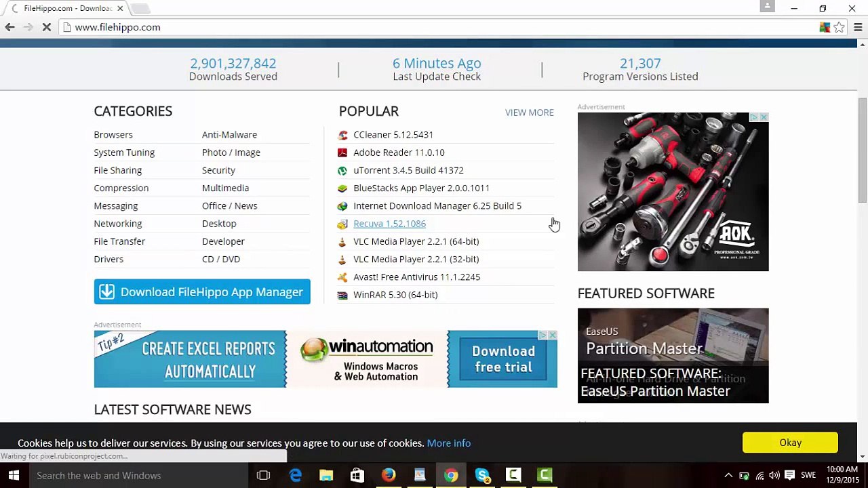Accept cookies with the Okay button
The height and width of the screenshot is (488, 868).
(x=790, y=443)
